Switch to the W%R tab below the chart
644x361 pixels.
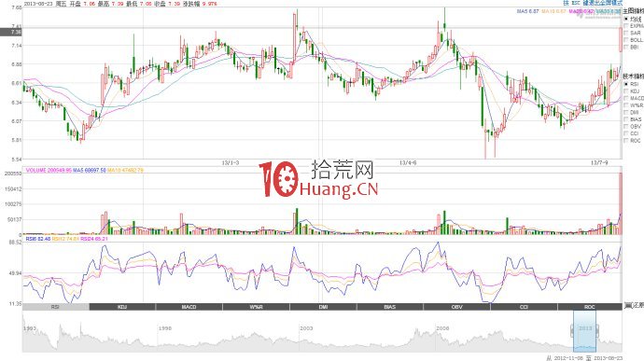pos(257,307)
